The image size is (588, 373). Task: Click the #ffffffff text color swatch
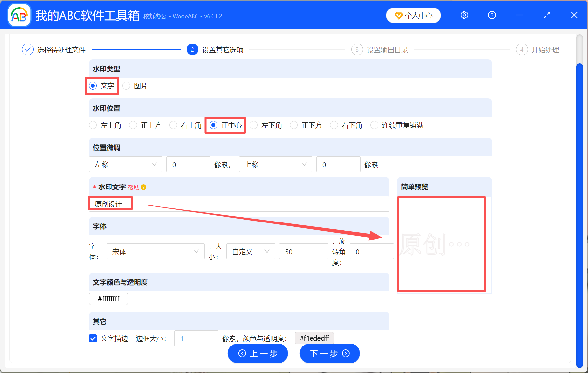click(x=108, y=299)
